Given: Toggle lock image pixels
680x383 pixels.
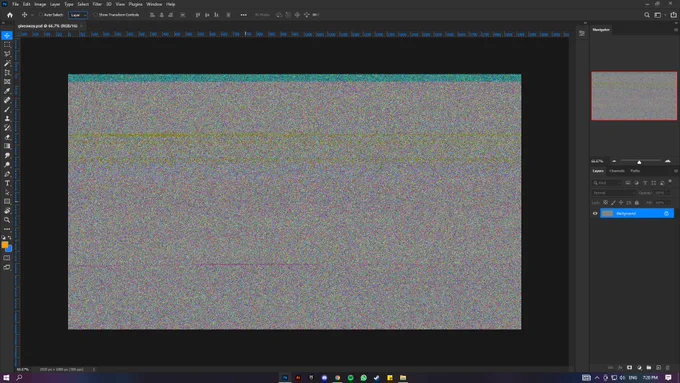Looking at the screenshot, I should point(613,203).
